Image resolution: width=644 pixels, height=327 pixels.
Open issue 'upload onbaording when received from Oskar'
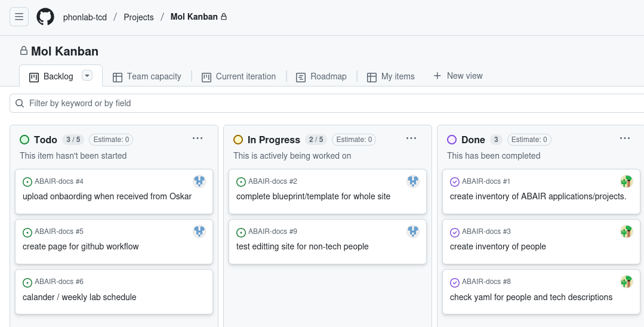tap(107, 196)
